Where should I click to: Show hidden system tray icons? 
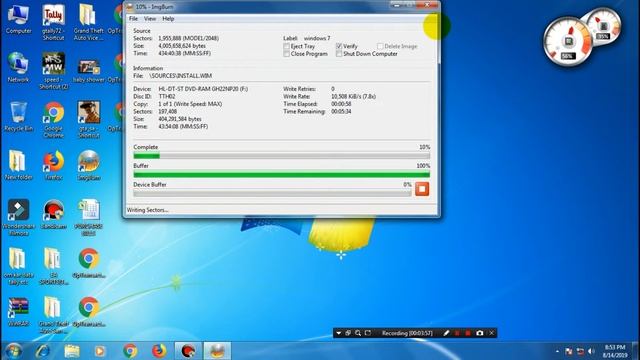pos(557,351)
